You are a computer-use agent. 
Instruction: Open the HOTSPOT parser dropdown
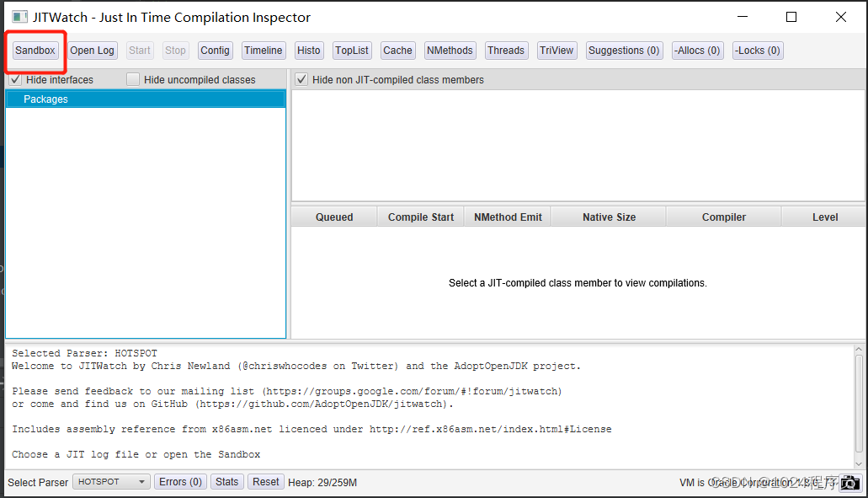click(111, 482)
